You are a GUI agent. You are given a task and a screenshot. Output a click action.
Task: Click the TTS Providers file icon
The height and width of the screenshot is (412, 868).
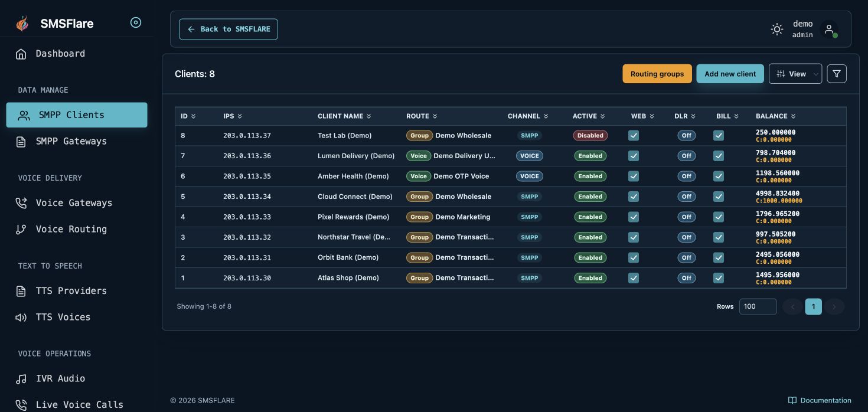click(x=21, y=291)
